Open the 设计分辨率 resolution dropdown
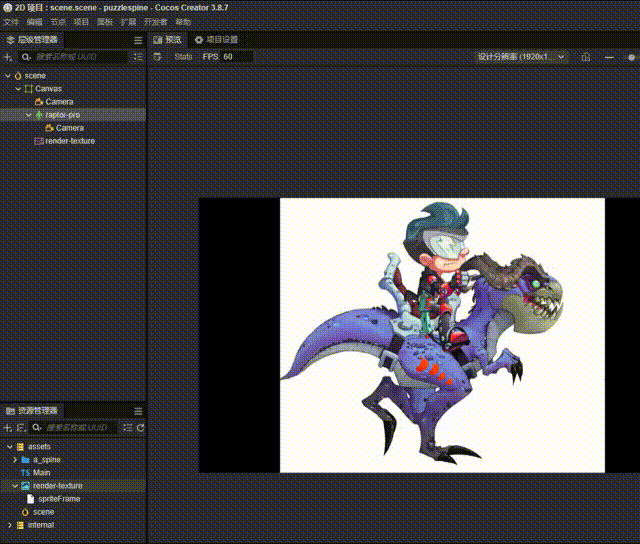The width and height of the screenshot is (640, 544). 521,57
